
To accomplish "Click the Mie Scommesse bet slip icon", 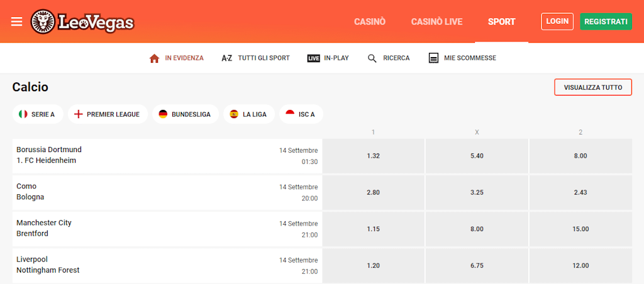I will point(433,58).
